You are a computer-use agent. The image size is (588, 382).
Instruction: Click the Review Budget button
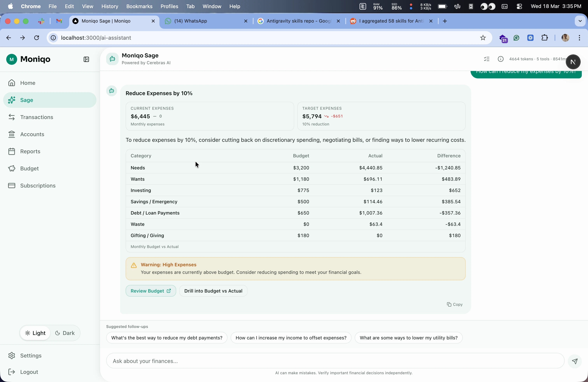click(151, 291)
